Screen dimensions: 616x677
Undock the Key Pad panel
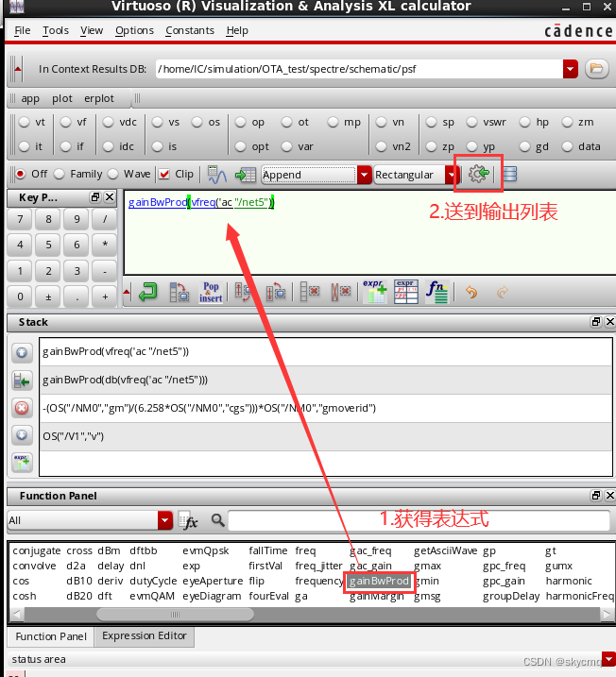[x=95, y=197]
